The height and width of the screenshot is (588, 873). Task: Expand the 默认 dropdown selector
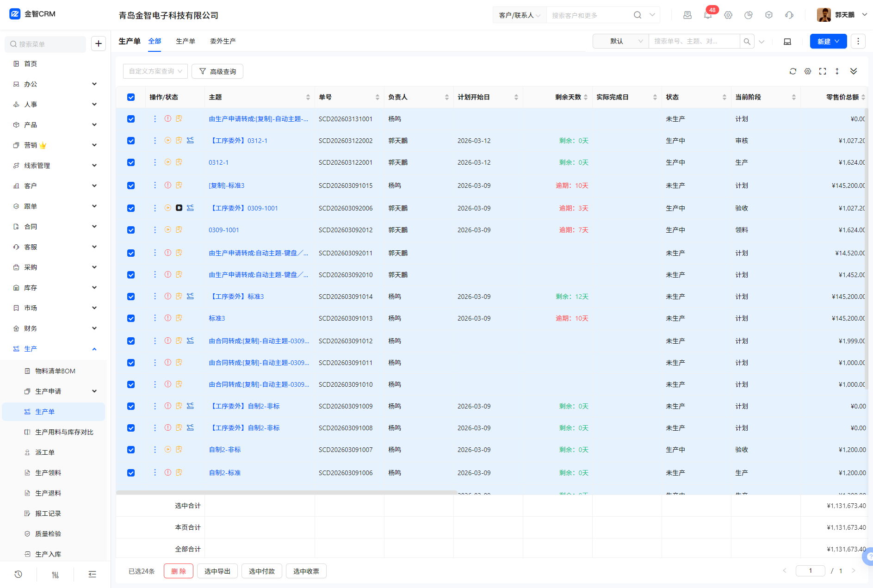[620, 42]
